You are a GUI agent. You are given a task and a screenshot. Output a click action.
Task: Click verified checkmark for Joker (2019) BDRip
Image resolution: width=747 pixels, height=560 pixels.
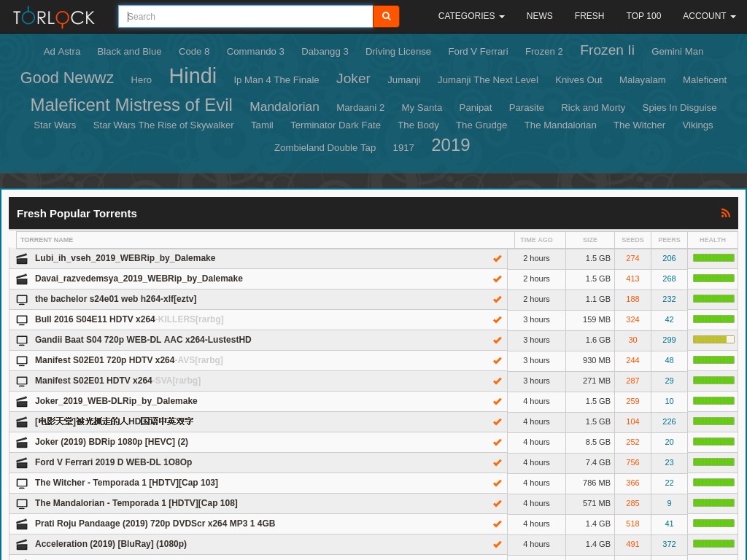click(x=497, y=443)
